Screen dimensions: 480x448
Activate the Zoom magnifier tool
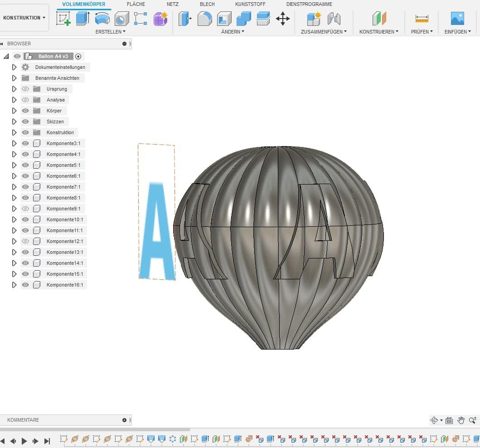[473, 420]
